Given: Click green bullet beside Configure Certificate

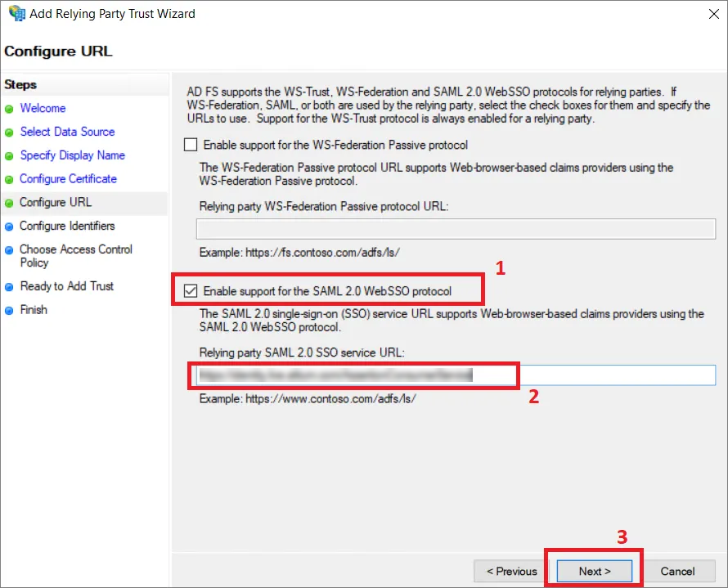Looking at the screenshot, I should click(9, 180).
